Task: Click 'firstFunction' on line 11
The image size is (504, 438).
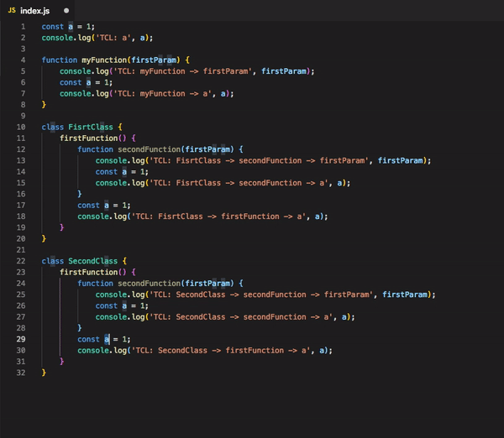Action: [89, 138]
